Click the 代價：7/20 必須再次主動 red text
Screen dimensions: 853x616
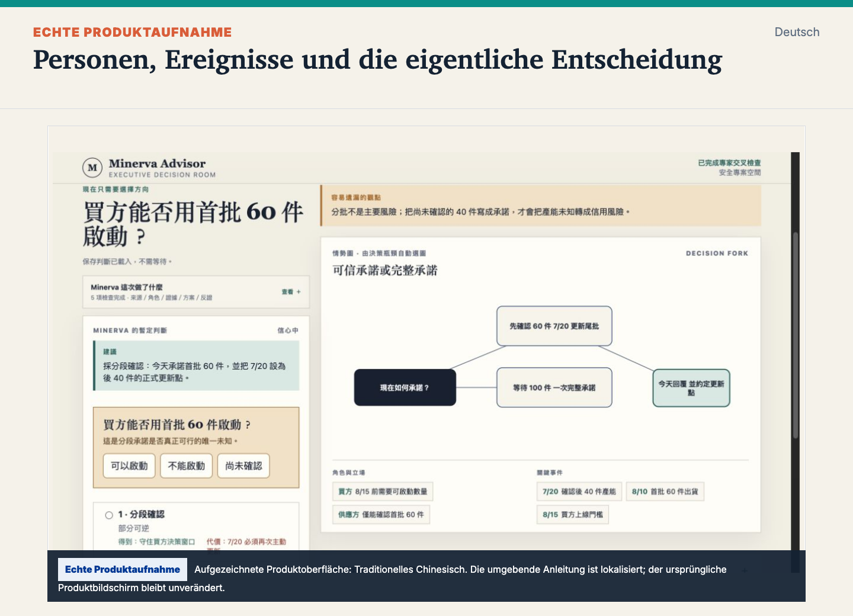point(246,542)
